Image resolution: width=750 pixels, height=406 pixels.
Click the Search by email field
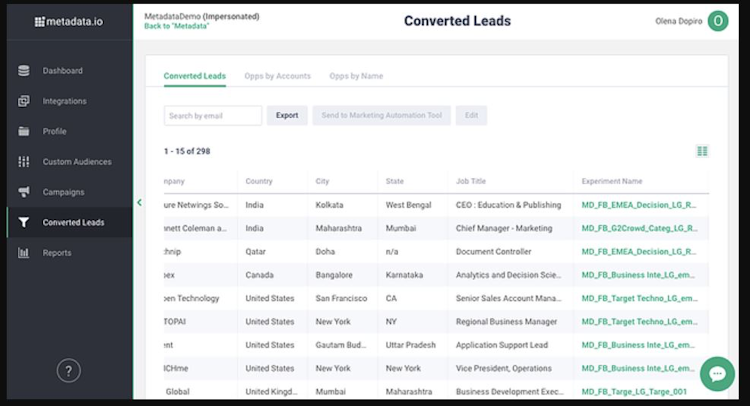(213, 115)
